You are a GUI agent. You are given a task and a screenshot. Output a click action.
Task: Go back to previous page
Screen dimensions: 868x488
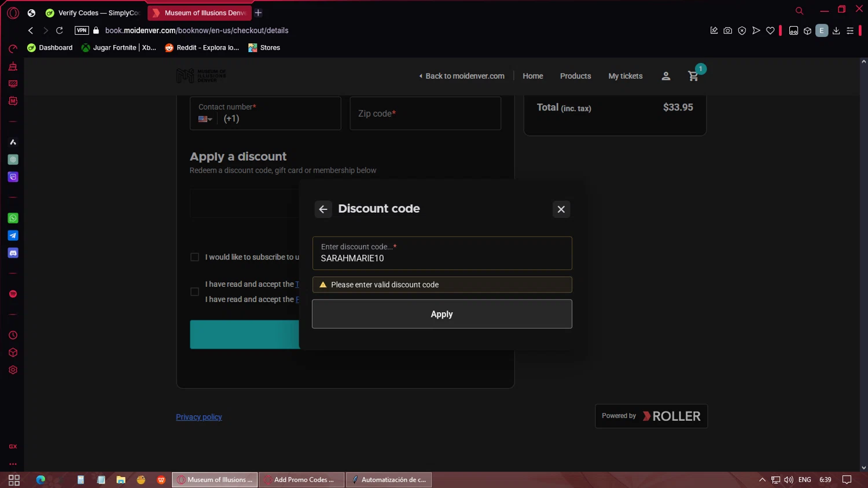[31, 31]
